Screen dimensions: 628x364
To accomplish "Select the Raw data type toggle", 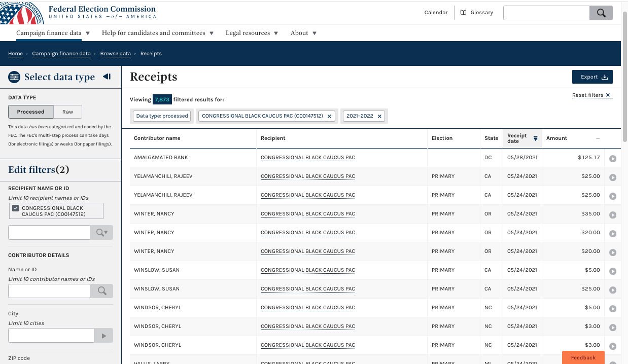I will (x=67, y=112).
